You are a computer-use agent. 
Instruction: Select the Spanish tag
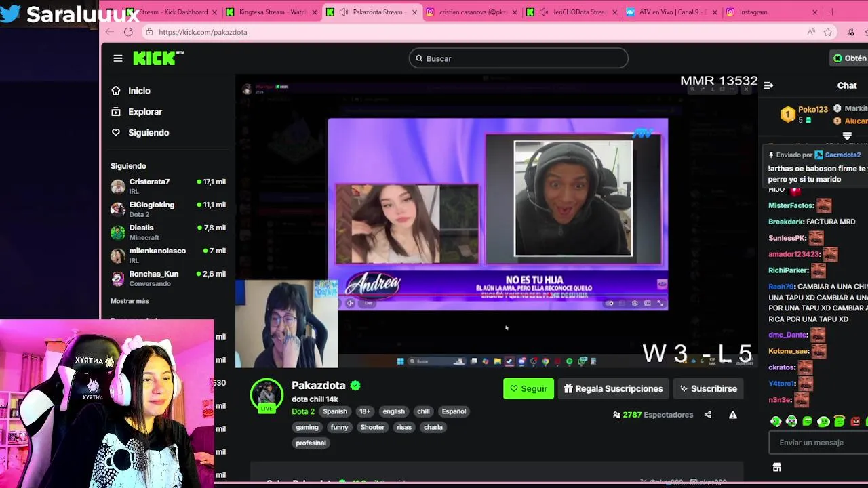(x=335, y=411)
